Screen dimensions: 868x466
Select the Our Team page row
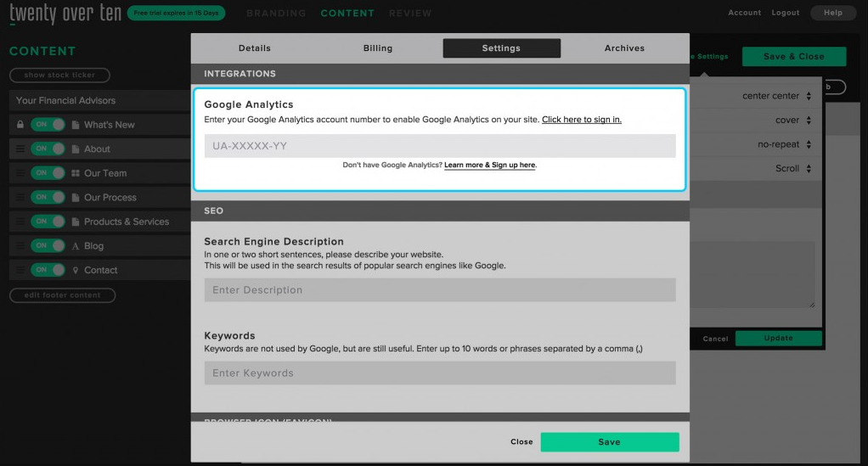[x=100, y=173]
